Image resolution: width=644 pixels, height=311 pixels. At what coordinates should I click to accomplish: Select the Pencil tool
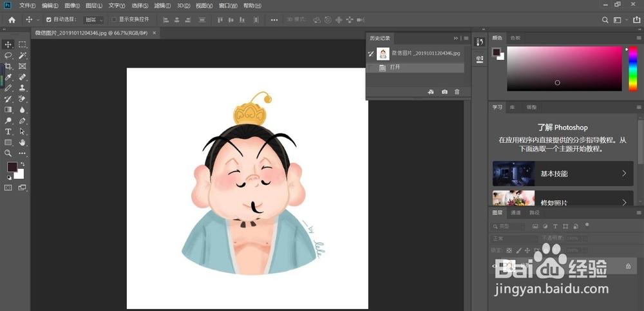tap(8, 88)
